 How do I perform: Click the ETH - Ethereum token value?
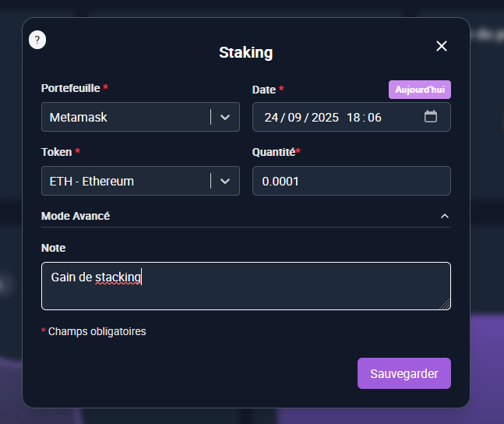pos(92,182)
